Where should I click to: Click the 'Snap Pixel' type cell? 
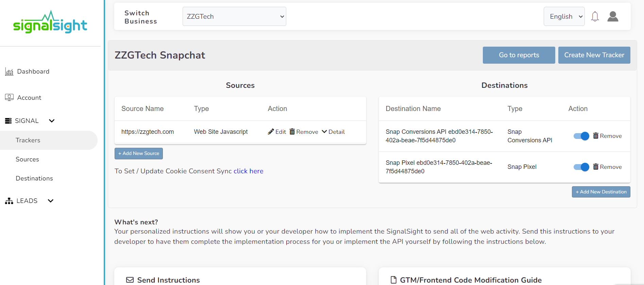[522, 167]
